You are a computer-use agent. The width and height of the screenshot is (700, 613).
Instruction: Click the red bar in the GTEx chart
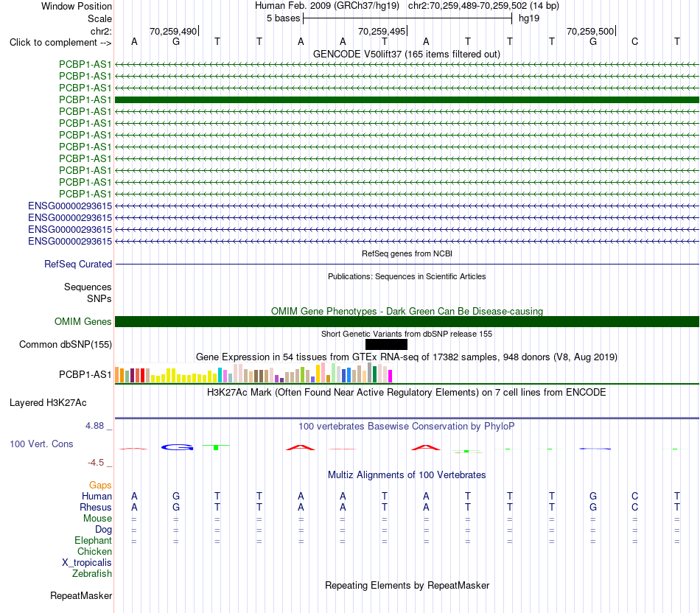(142, 375)
